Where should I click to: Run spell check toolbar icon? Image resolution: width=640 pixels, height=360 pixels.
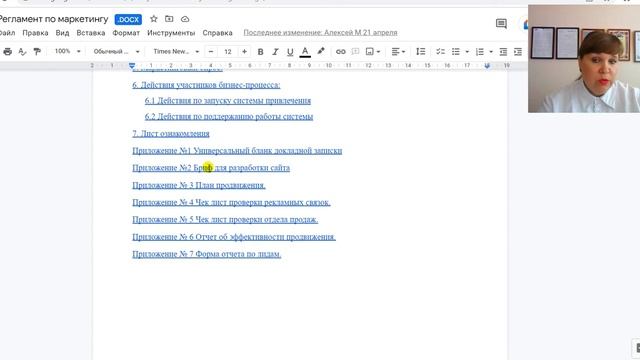click(22, 51)
